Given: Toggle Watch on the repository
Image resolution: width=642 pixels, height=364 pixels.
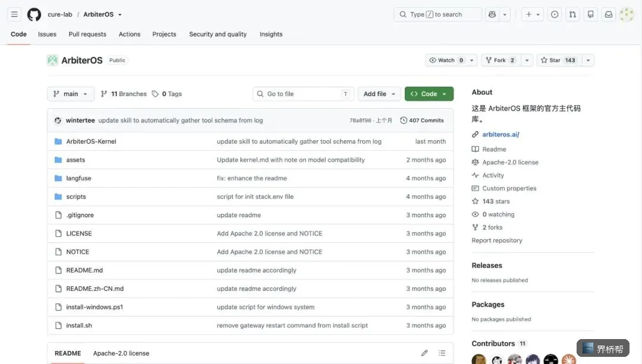Looking at the screenshot, I should click(x=445, y=60).
